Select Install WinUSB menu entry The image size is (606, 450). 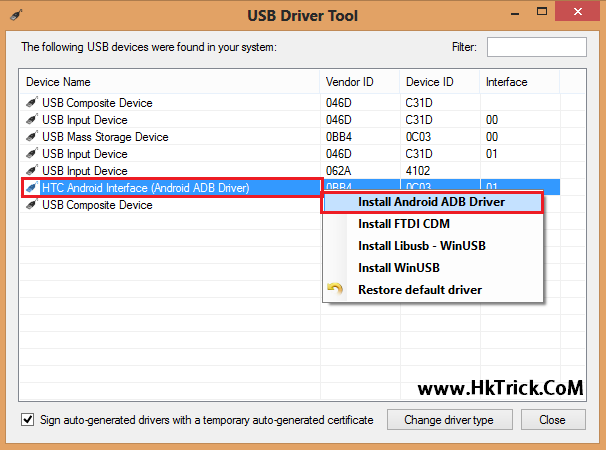(x=432, y=268)
